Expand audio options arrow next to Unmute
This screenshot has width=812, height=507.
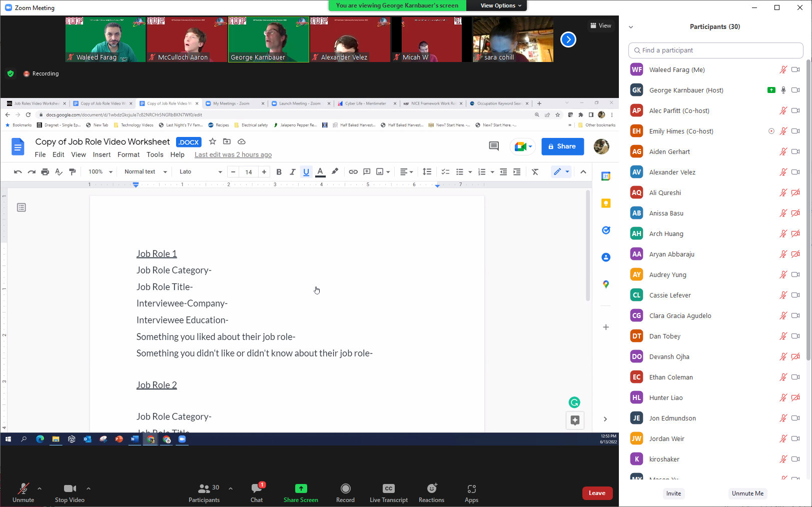click(x=40, y=488)
